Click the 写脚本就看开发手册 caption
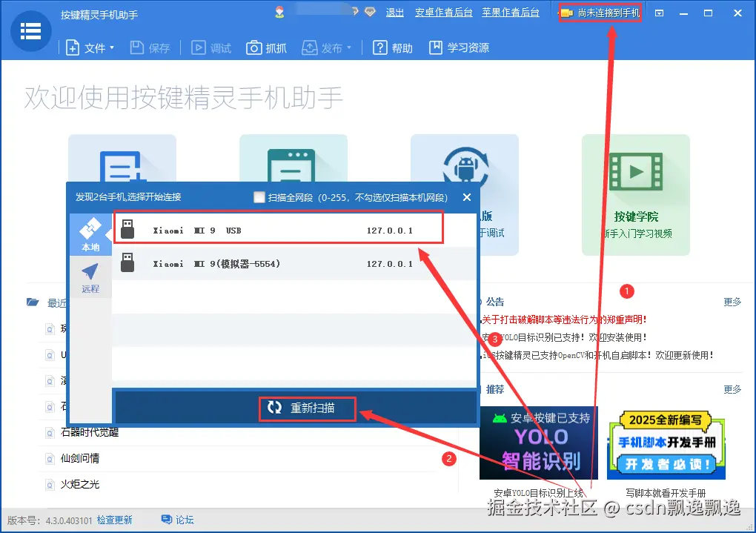Viewport: 756px width, 533px height. [666, 493]
